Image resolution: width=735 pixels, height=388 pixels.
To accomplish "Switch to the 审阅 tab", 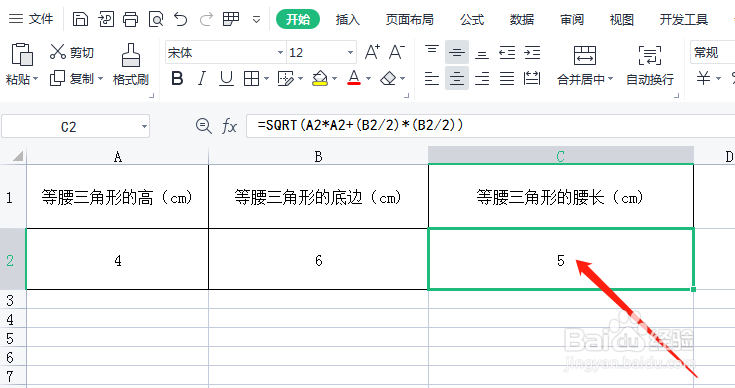I will tap(572, 19).
